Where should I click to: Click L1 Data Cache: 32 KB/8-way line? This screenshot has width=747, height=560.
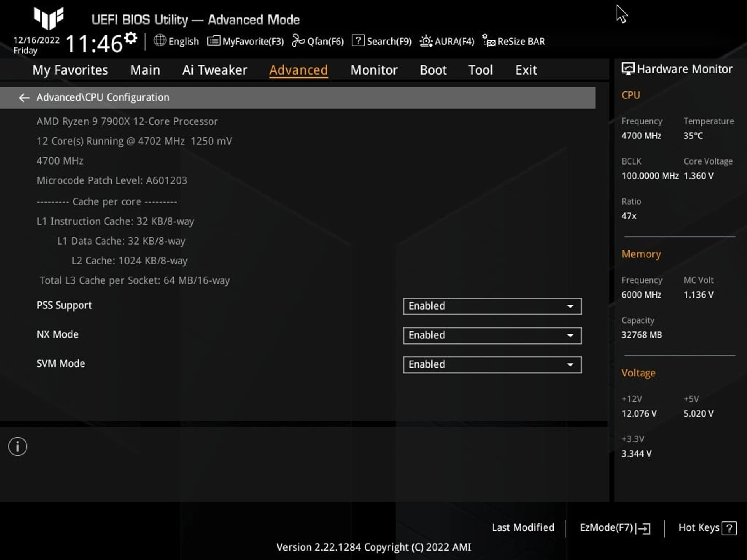point(121,241)
